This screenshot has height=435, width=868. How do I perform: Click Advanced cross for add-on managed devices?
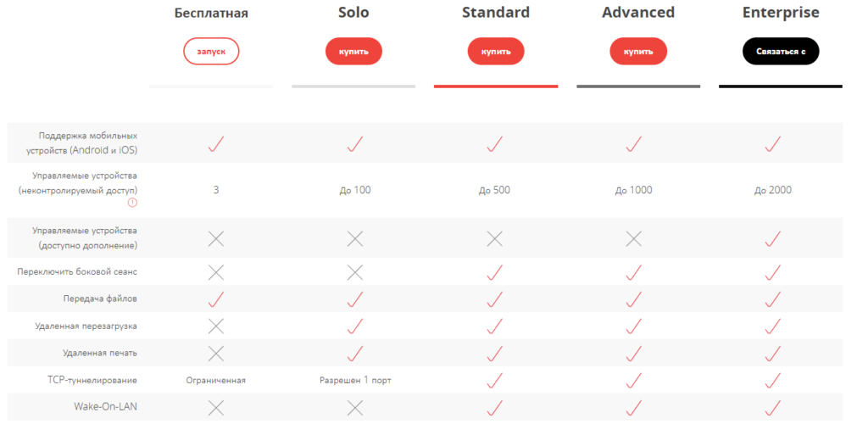coord(633,239)
